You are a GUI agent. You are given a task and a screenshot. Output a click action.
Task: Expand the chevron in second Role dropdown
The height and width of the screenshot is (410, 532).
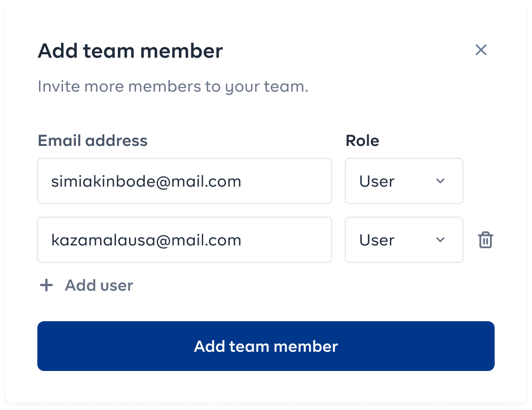[440, 240]
